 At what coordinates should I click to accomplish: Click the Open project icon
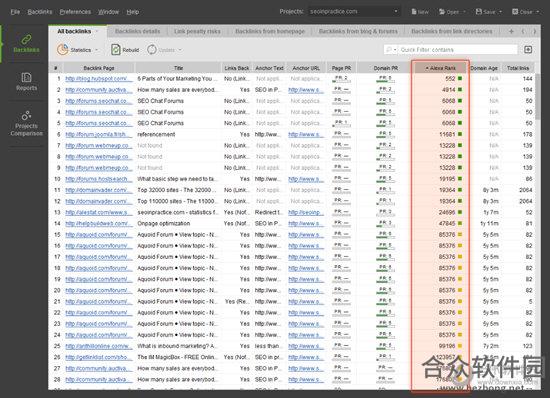pos(442,12)
